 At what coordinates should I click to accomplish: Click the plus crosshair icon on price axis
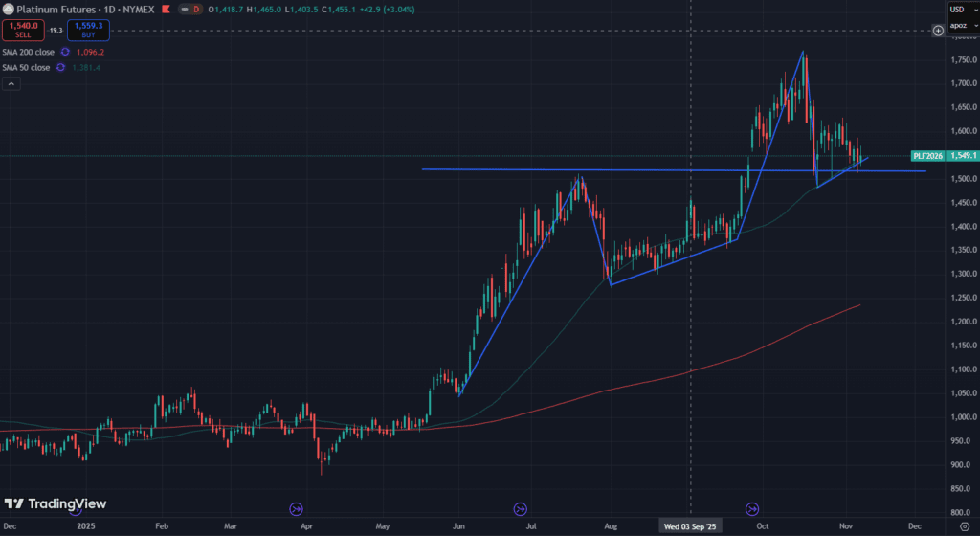tap(938, 31)
